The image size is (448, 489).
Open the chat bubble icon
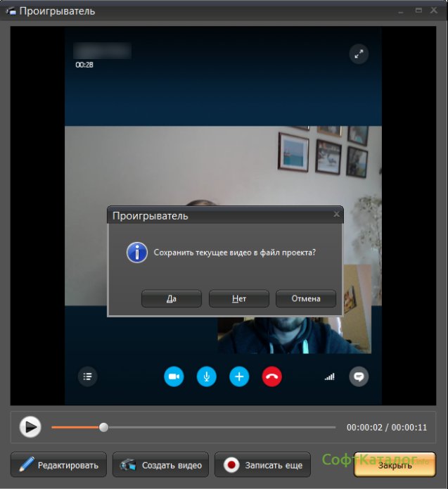pyautogui.click(x=359, y=376)
